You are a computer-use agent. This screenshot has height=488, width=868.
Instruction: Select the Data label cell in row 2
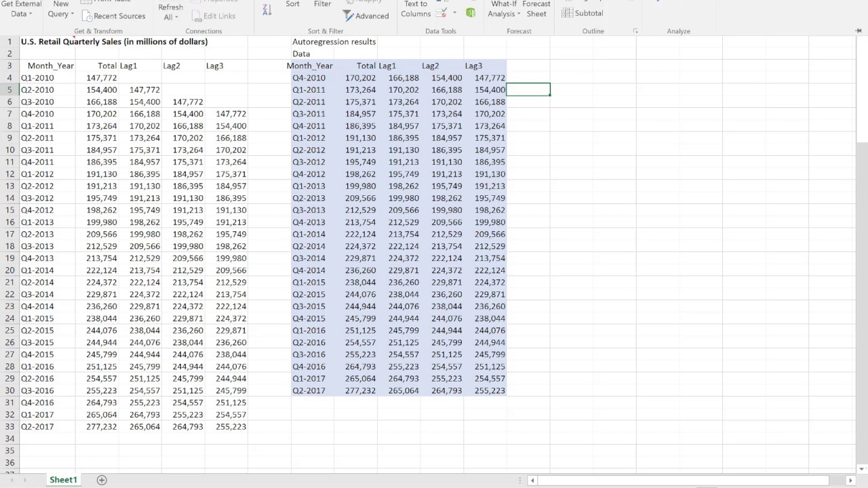pos(301,54)
